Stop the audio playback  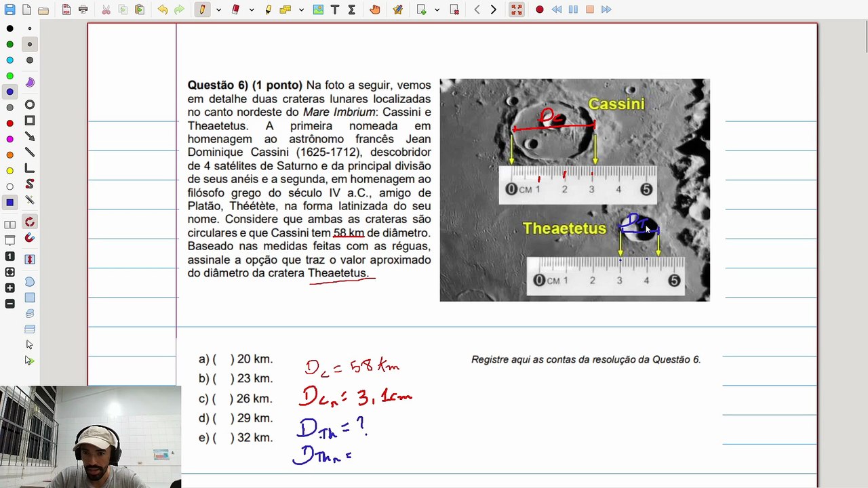pos(590,9)
